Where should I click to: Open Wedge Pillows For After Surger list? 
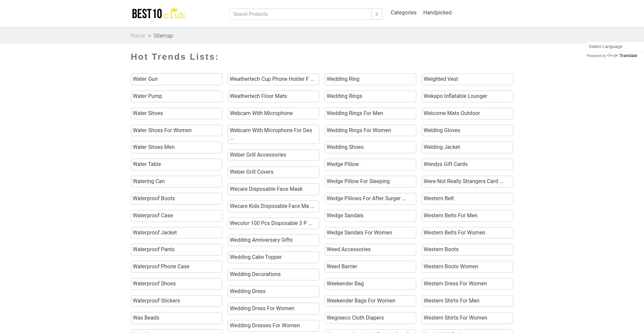tap(370, 199)
